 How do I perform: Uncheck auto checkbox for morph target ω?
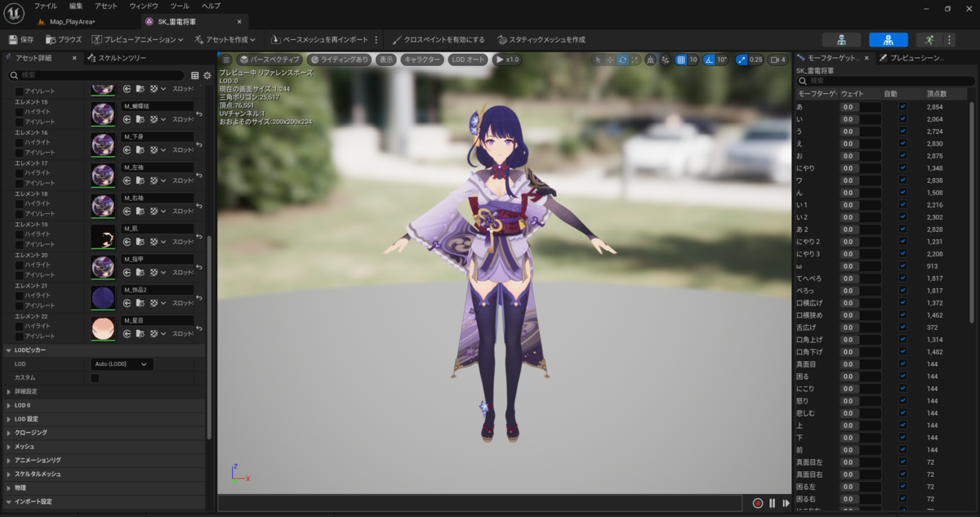click(x=902, y=266)
